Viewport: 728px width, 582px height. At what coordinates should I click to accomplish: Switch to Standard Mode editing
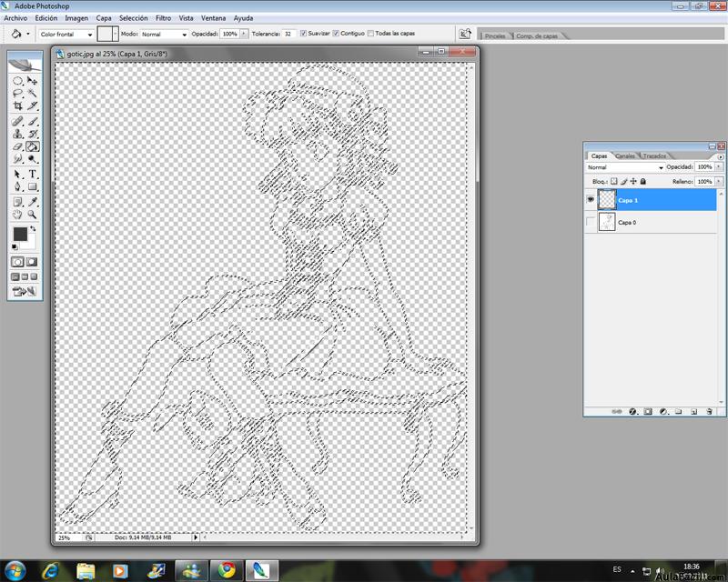[17, 262]
